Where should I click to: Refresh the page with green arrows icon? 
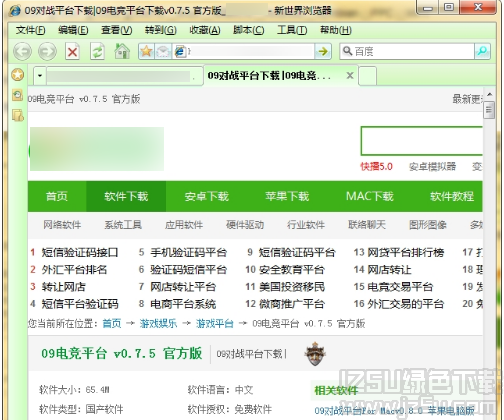point(97,52)
